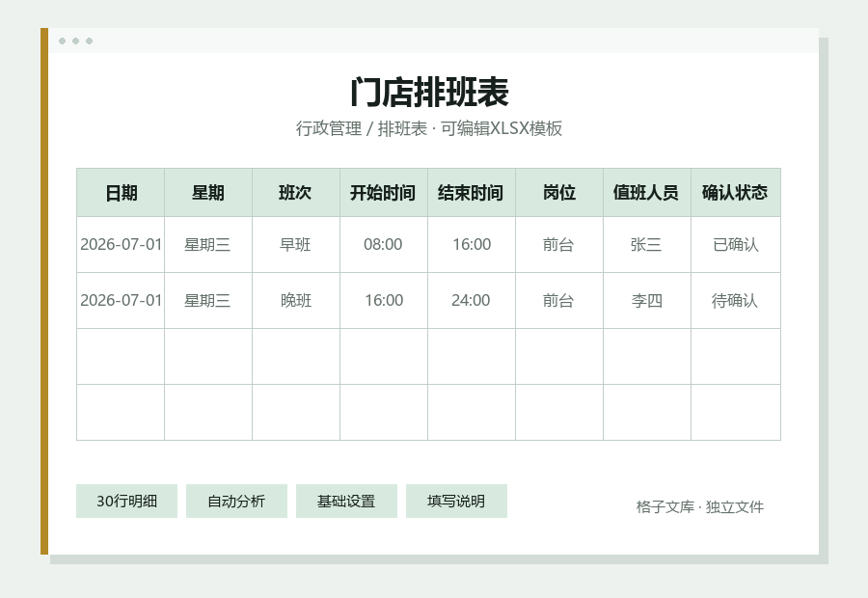This screenshot has width=868, height=598.
Task: Select the 24:00 end time cell
Action: [x=471, y=300]
